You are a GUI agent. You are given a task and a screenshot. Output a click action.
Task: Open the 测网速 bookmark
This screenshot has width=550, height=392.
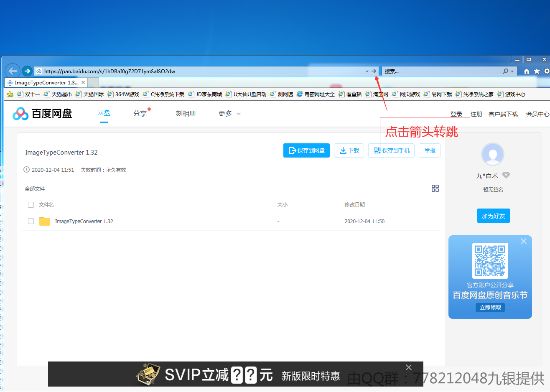[281, 94]
